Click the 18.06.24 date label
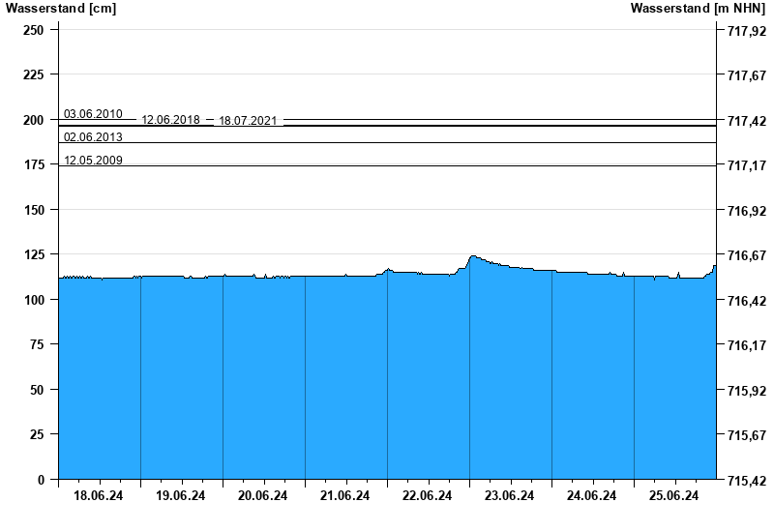The width and height of the screenshot is (774, 532). tap(99, 496)
